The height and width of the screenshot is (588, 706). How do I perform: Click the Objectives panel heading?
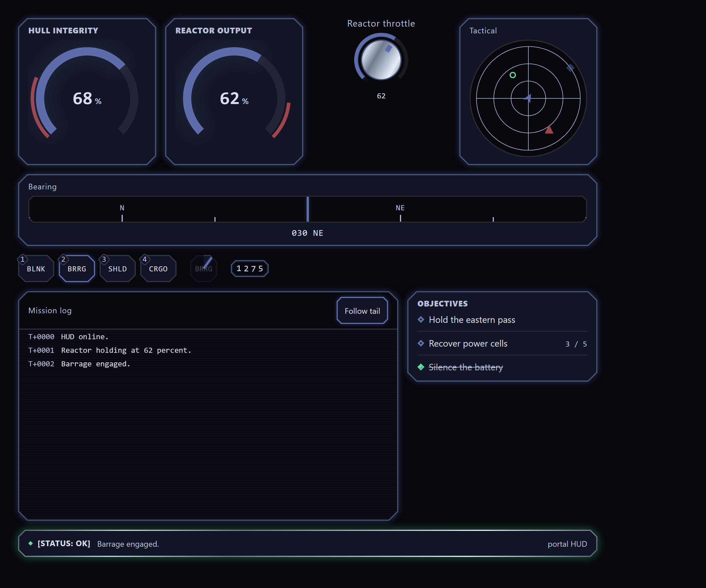442,303
